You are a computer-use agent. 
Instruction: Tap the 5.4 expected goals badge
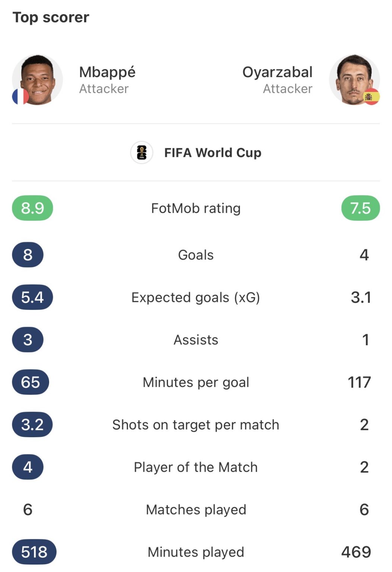(32, 297)
